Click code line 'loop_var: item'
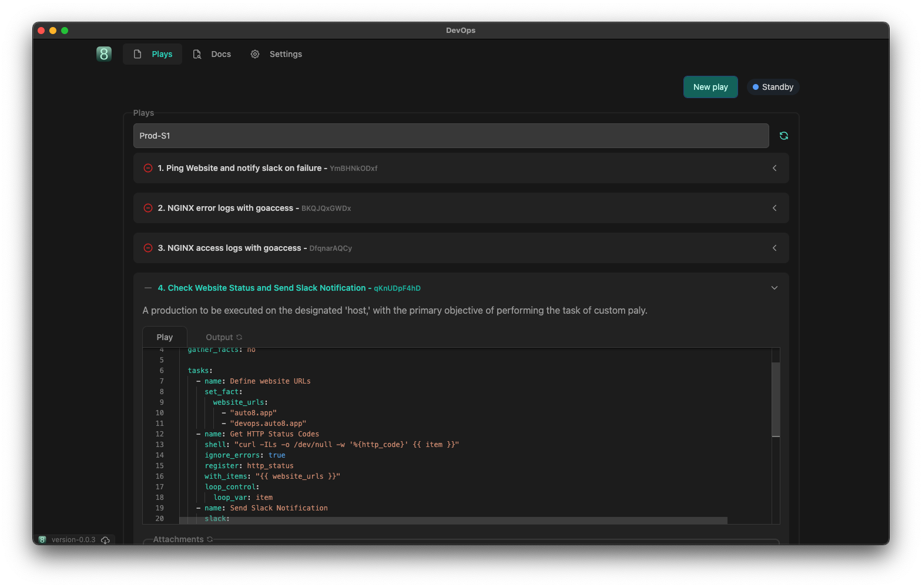Screen dimensions: 922x588 coord(243,498)
